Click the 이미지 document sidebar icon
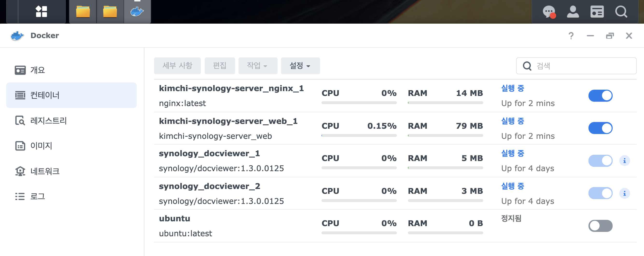Viewport: 644px width, 256px height. (20, 146)
